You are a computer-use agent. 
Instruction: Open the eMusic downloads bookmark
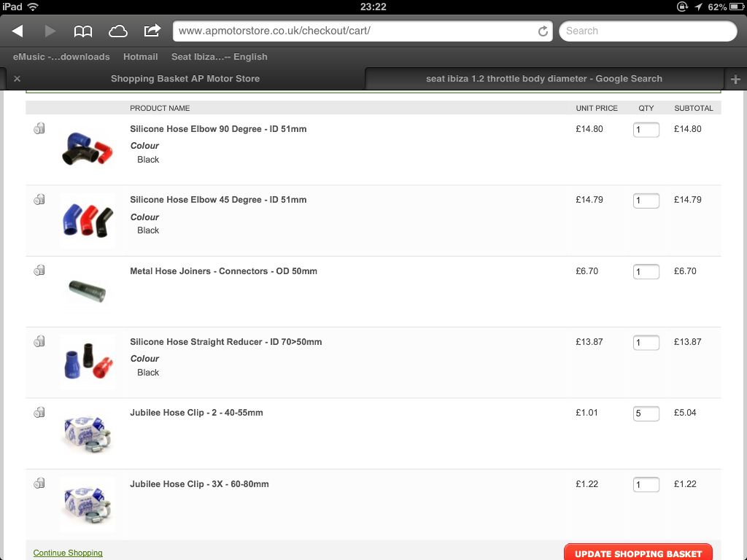(x=61, y=57)
